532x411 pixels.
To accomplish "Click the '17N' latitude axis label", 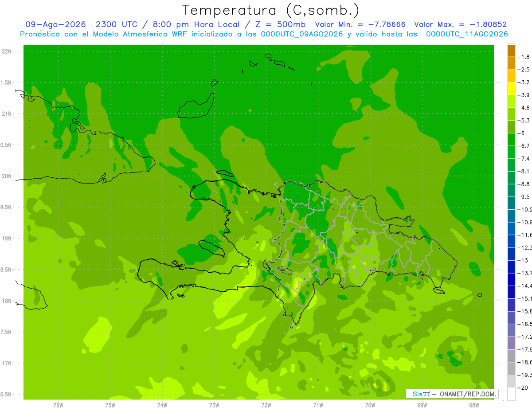I will pyautogui.click(x=7, y=363).
